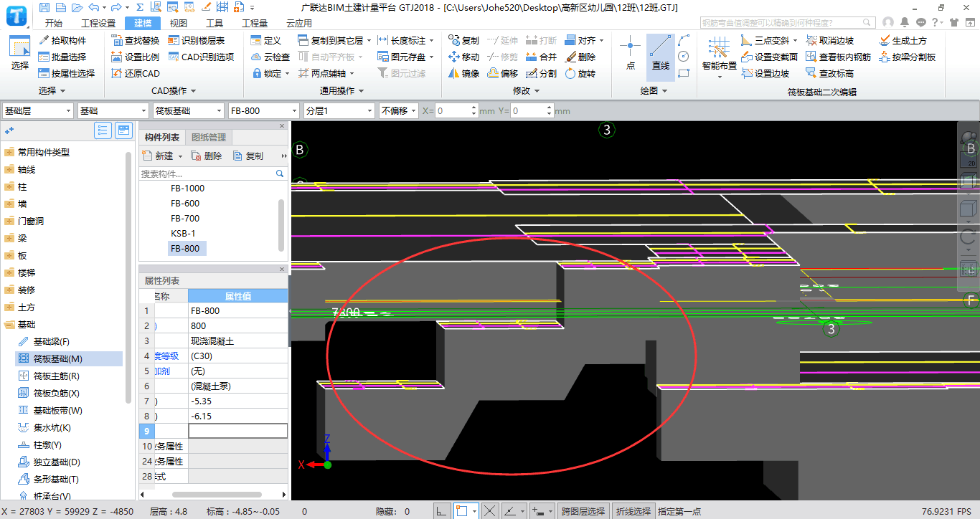Open the 分层1 layer dropdown
980x519 pixels.
339,111
